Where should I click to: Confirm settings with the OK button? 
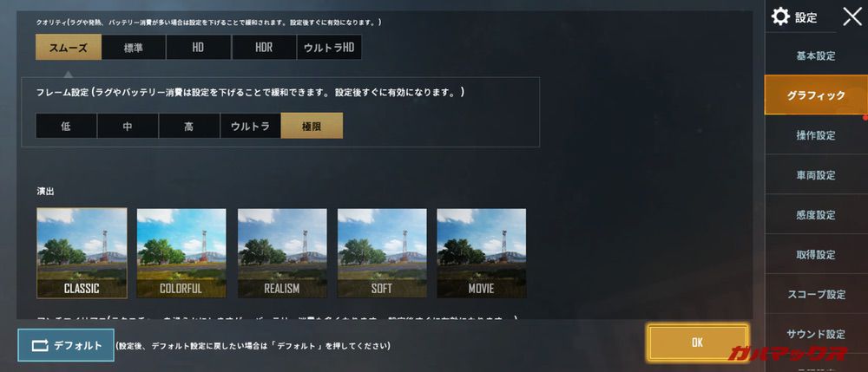pos(698,343)
